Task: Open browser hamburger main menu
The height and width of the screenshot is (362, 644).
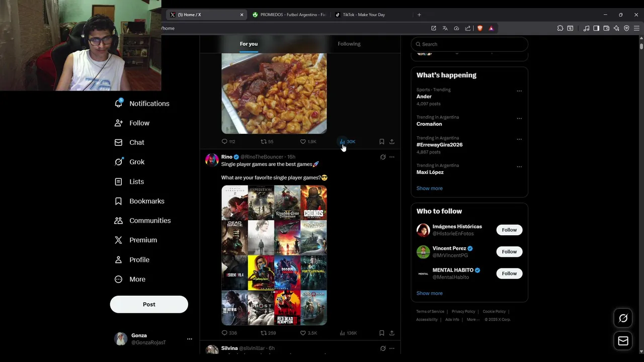Action: (636, 28)
